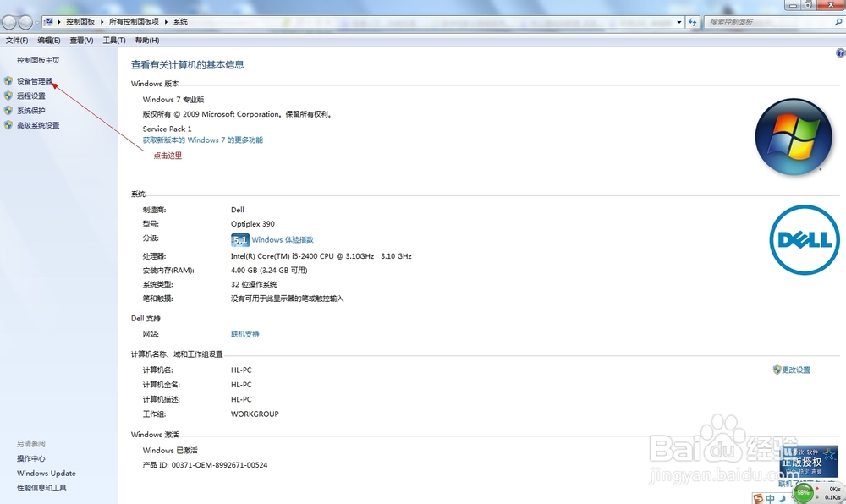
Task: Click the Dell logo
Action: point(805,240)
